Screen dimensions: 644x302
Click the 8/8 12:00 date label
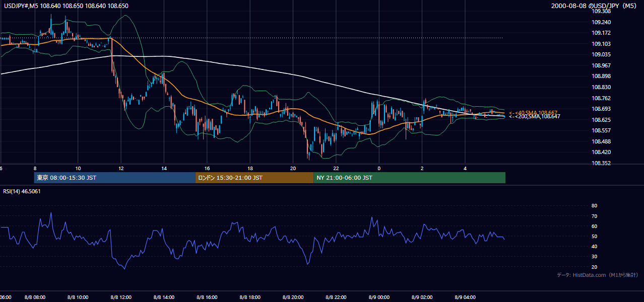(x=121, y=297)
